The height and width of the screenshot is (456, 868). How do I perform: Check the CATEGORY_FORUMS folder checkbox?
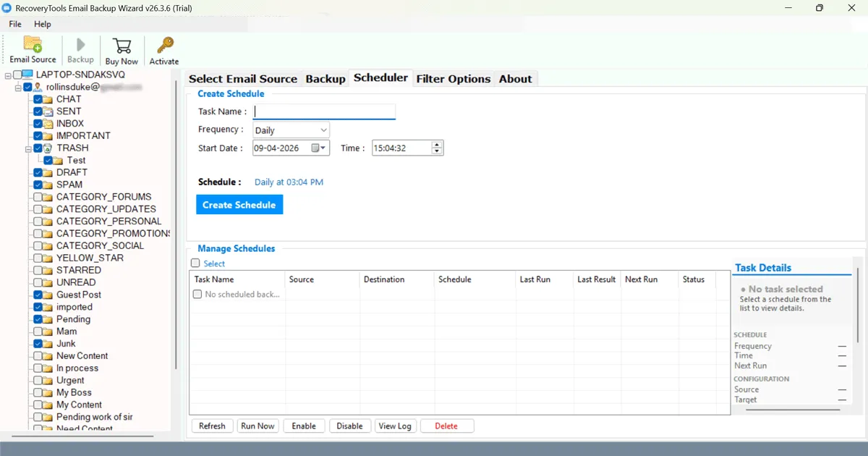click(38, 197)
